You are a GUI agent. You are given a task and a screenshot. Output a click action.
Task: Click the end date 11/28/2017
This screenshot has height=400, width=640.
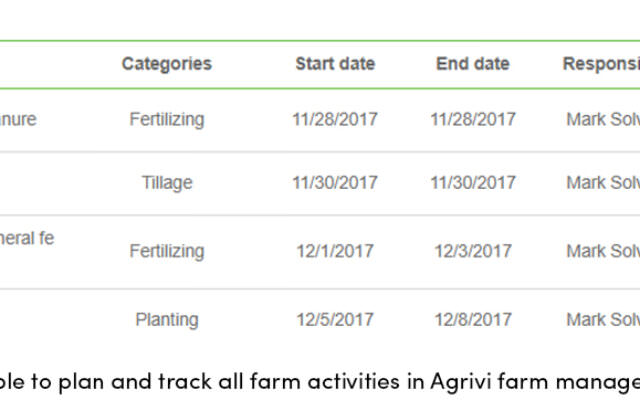click(473, 120)
